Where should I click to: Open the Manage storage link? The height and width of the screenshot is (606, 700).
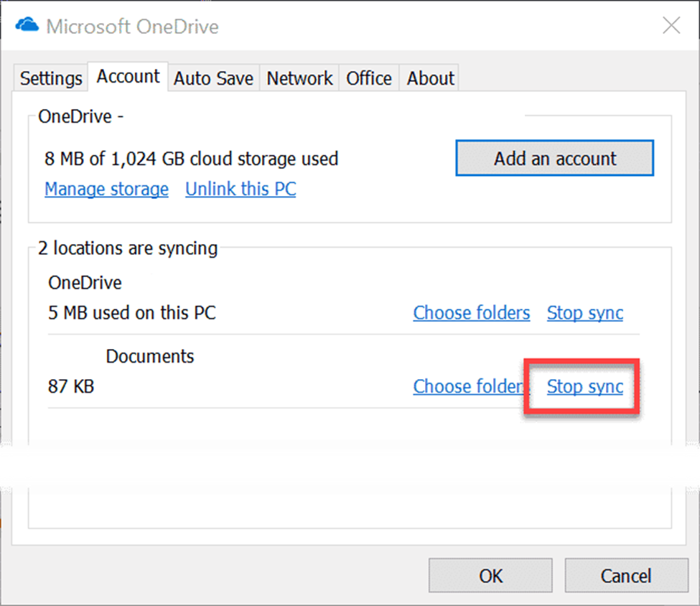pos(106,189)
